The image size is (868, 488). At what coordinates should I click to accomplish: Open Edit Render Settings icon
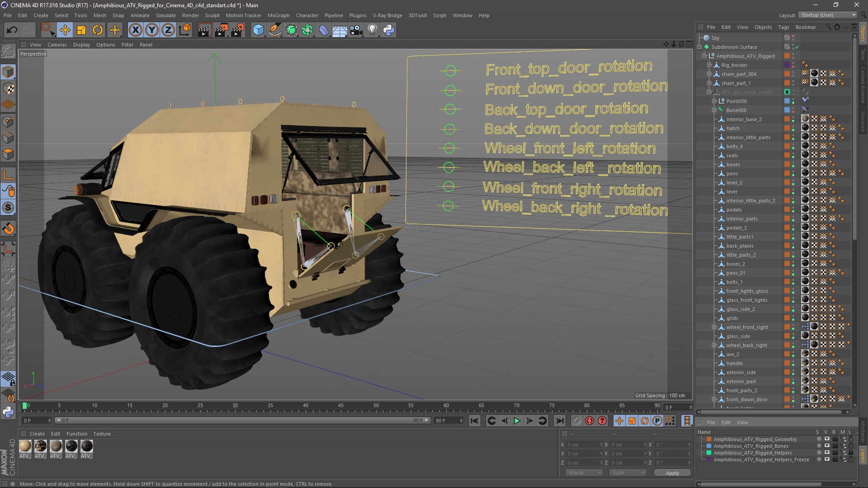point(237,30)
